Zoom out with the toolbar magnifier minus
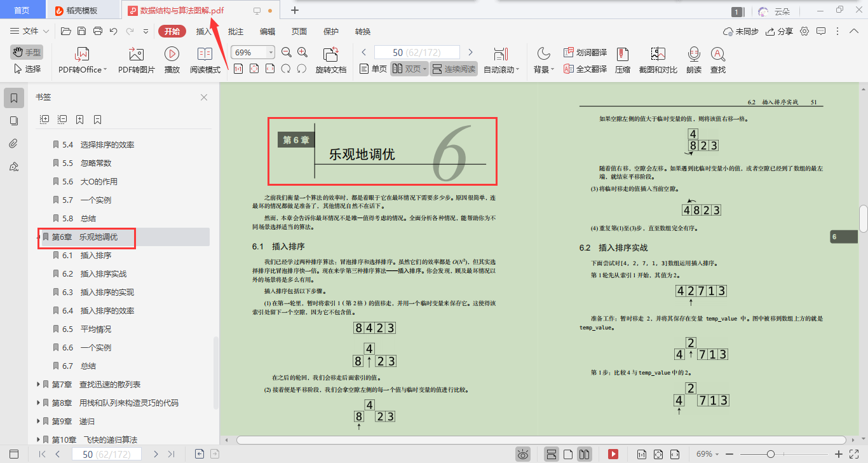The image size is (868, 463). coord(286,52)
